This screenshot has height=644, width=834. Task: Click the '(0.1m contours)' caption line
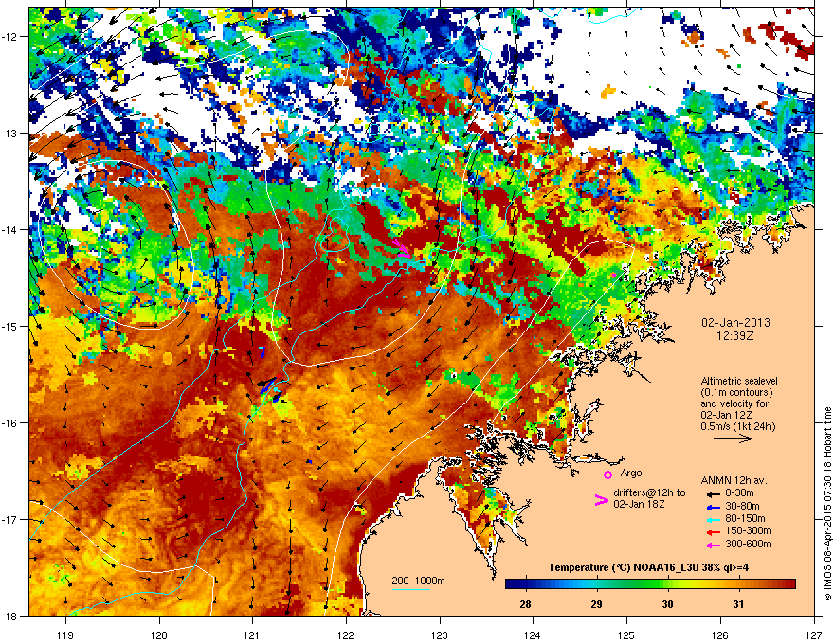coord(736,392)
